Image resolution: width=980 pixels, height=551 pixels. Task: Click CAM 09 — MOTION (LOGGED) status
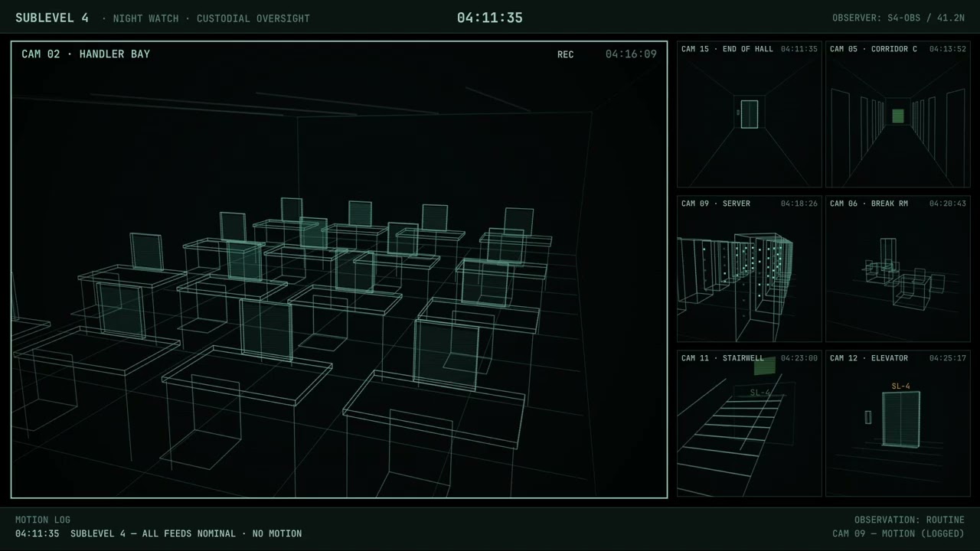(x=899, y=533)
